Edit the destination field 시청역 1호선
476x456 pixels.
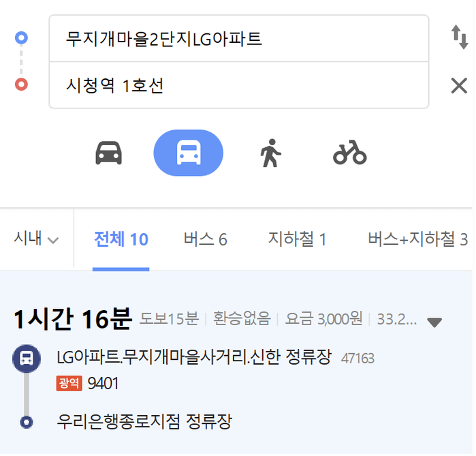tap(239, 85)
